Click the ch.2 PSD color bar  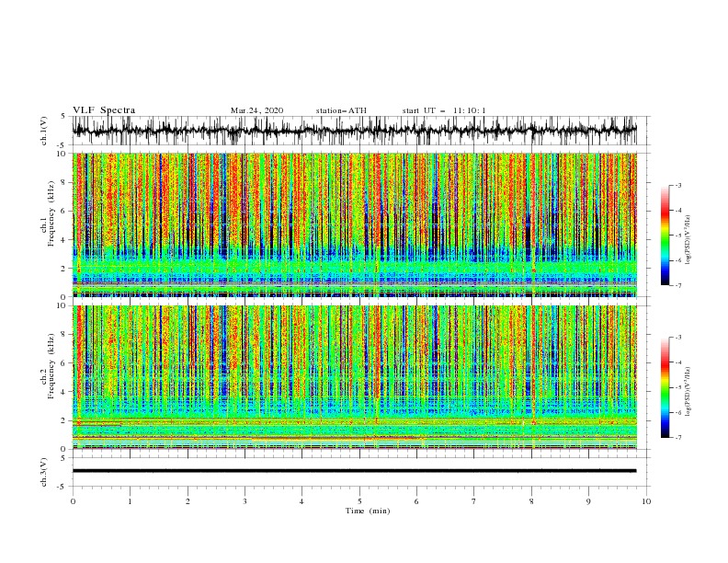(665, 387)
